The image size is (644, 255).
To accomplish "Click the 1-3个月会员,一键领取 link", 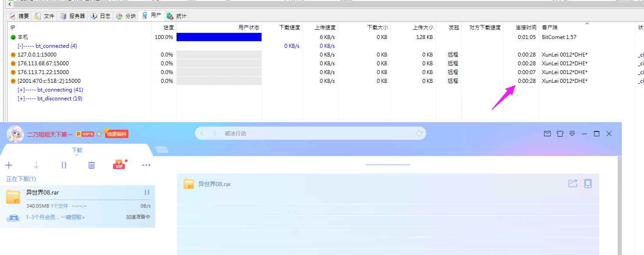I will [56, 217].
